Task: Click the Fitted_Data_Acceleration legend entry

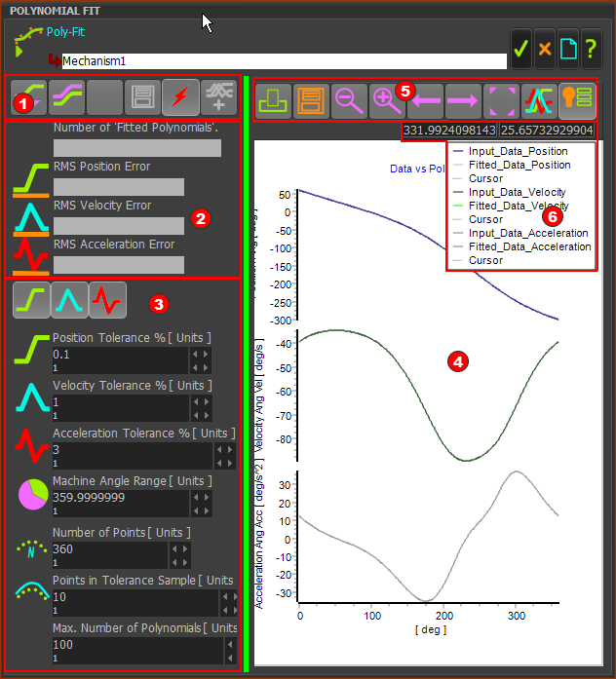Action: tap(521, 246)
